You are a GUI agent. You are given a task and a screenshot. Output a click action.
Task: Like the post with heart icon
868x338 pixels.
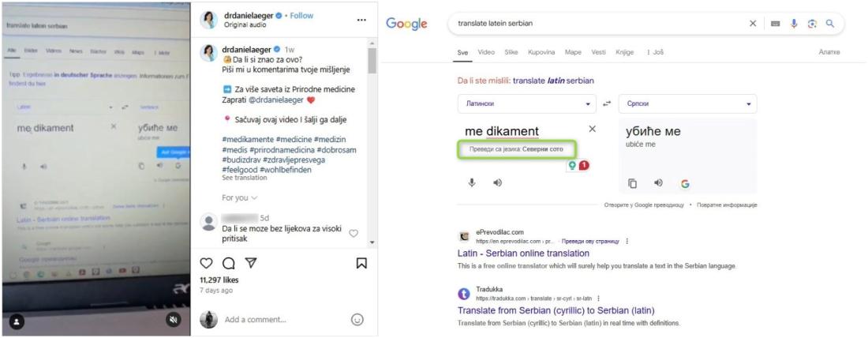coord(206,263)
